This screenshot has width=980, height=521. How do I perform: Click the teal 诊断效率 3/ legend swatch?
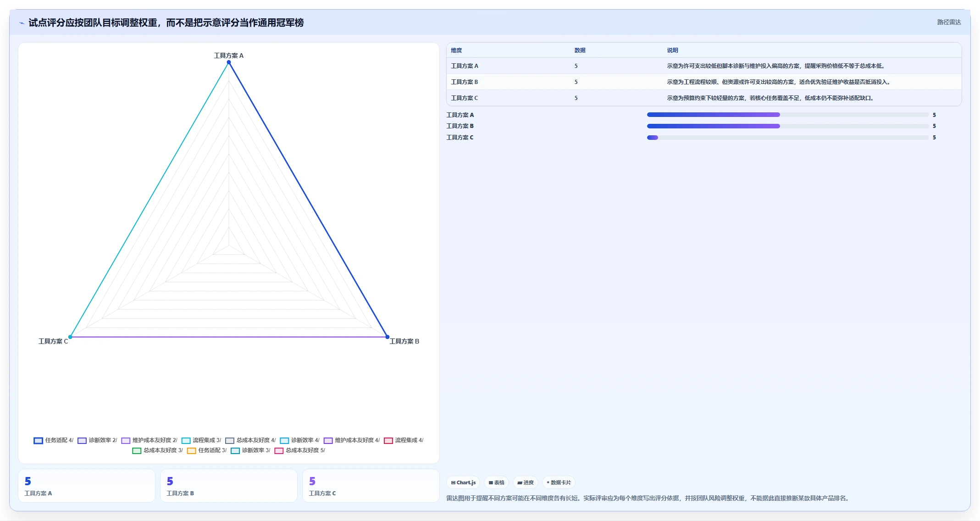coord(235,451)
